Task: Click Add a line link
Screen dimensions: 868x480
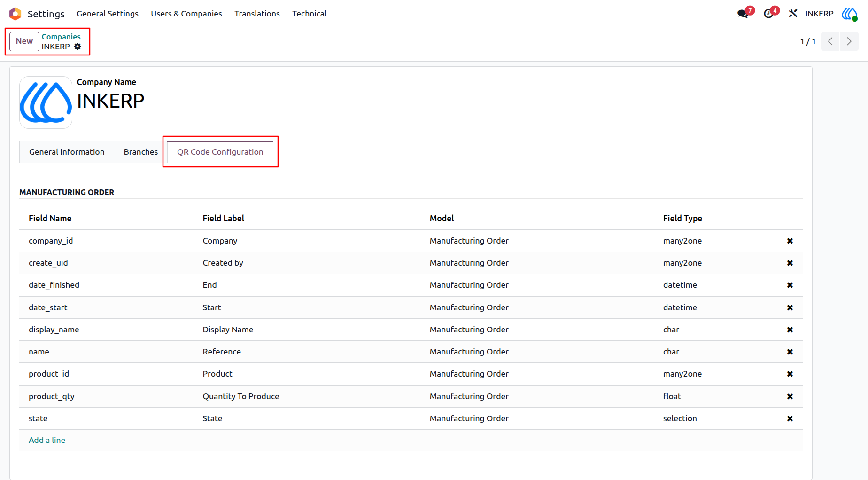Action: [47, 440]
